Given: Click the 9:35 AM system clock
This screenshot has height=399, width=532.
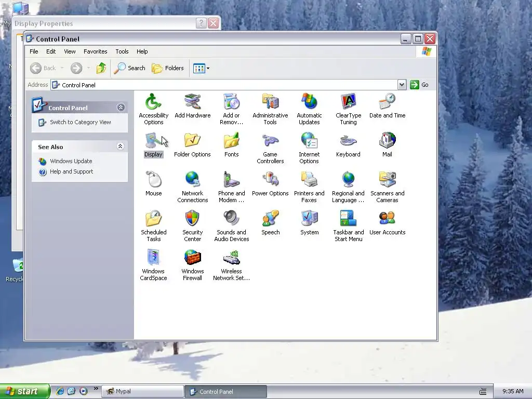Looking at the screenshot, I should [513, 392].
